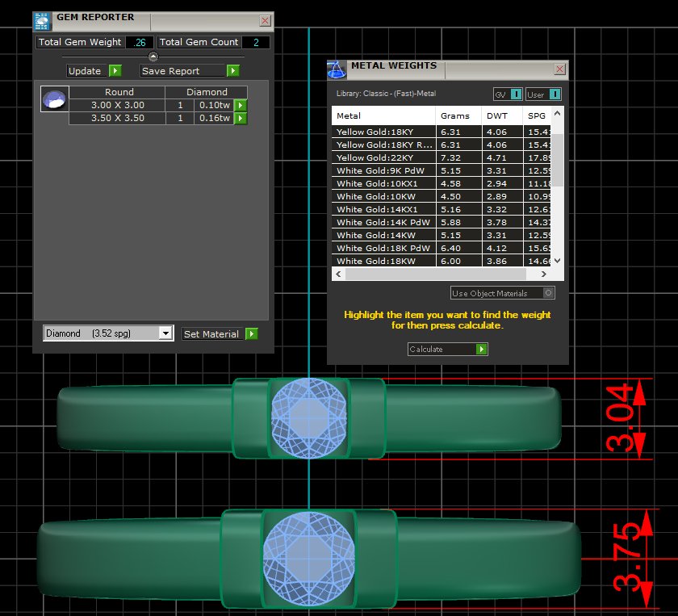Click the vertical scrollbar thumb in metal list
The image size is (678, 616).
point(558,160)
